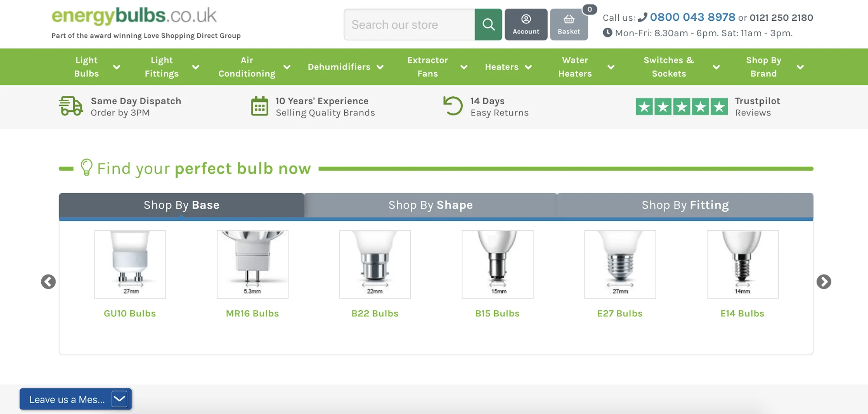Open the Switches & Sockets menu

pos(669,67)
